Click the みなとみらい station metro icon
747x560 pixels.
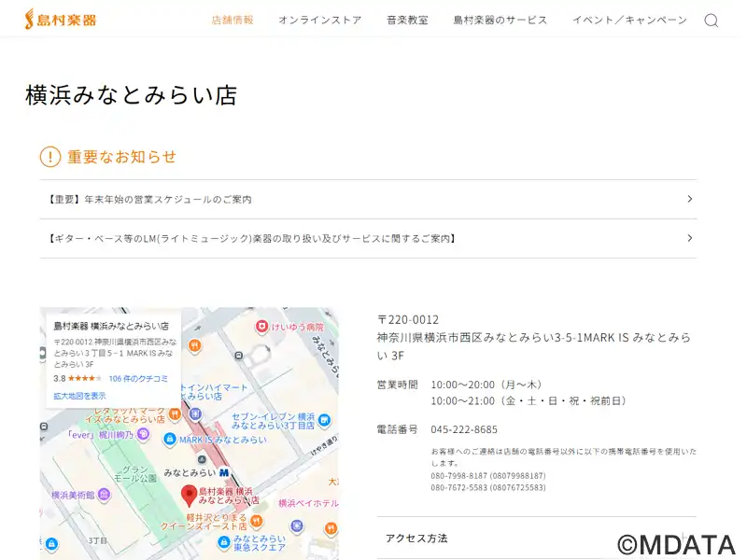click(224, 473)
